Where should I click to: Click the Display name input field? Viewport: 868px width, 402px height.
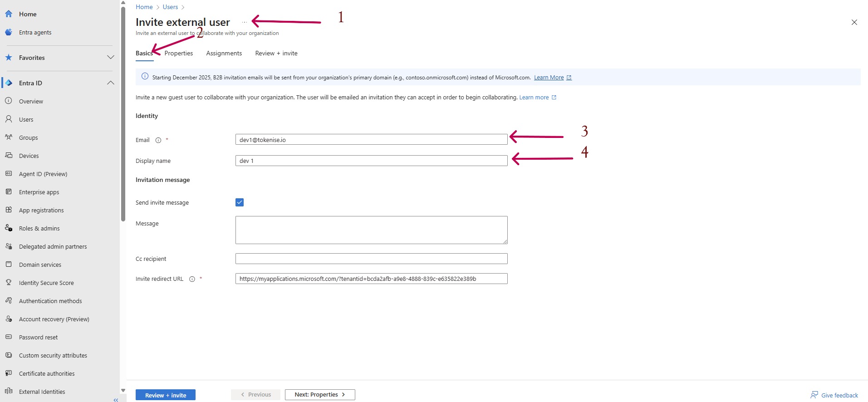pyautogui.click(x=372, y=161)
